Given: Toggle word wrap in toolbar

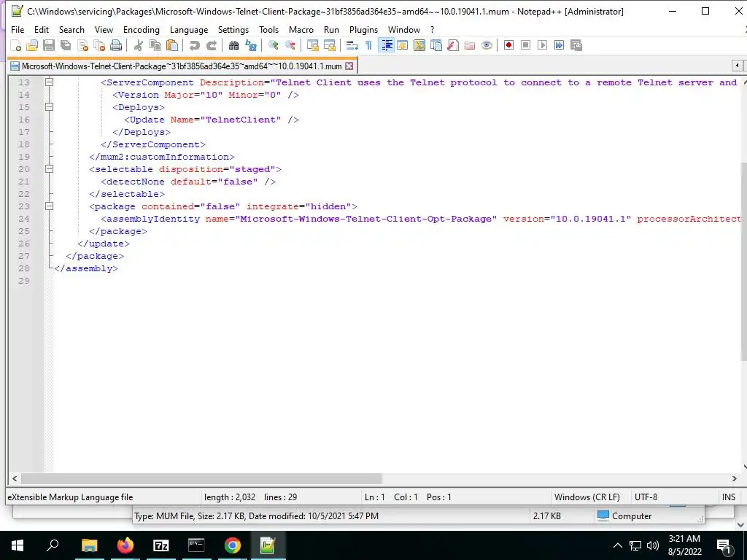Looking at the screenshot, I should (352, 45).
